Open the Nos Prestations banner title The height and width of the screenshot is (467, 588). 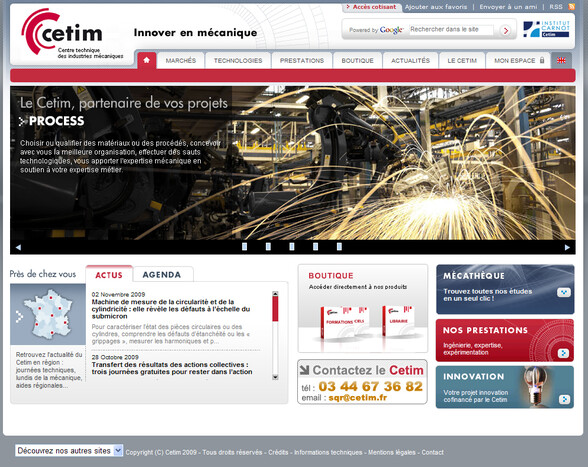point(485,330)
